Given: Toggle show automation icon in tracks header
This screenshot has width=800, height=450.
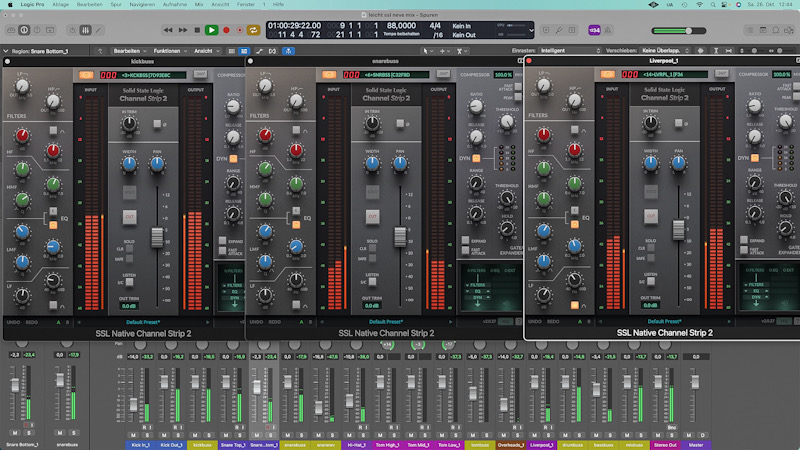Looking at the screenshot, I should (259, 51).
